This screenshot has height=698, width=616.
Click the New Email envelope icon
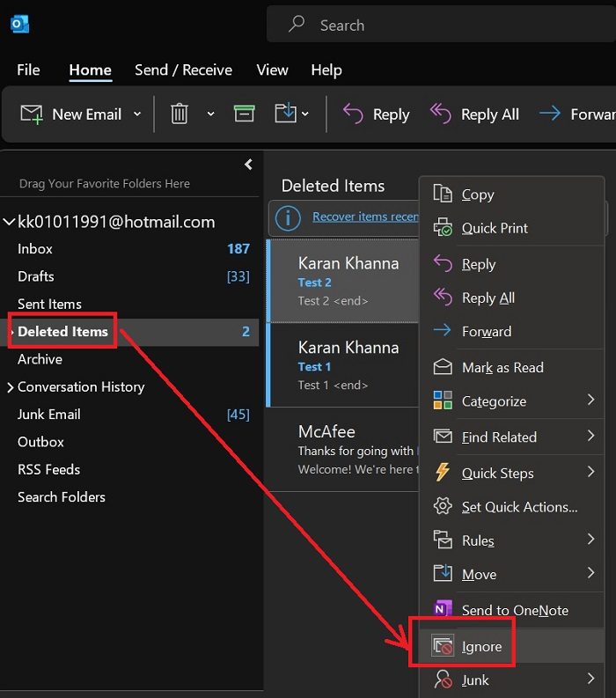point(32,114)
